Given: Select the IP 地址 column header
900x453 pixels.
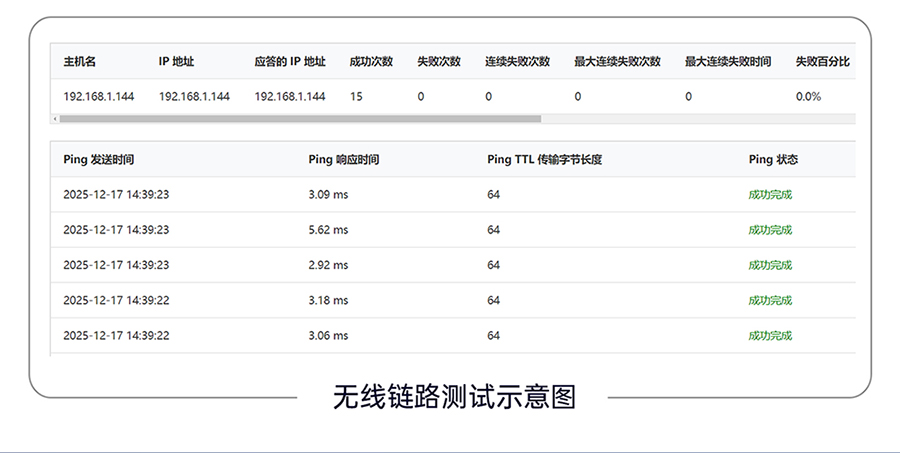Looking at the screenshot, I should click(x=176, y=61).
